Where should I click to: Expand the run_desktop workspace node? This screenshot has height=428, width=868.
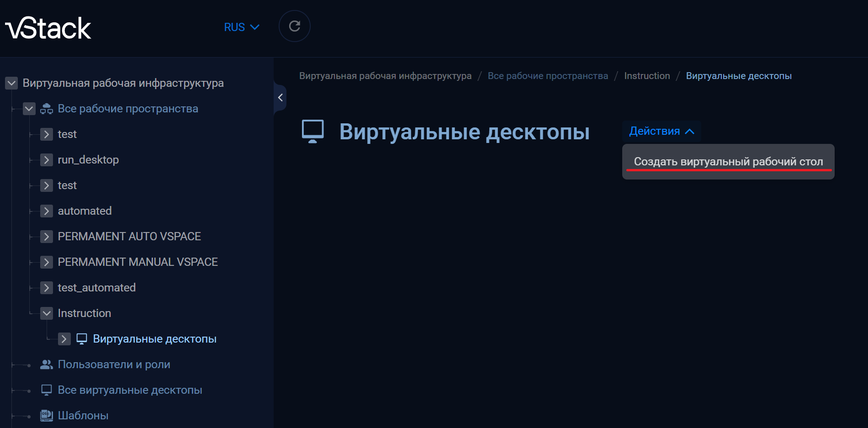click(x=46, y=160)
